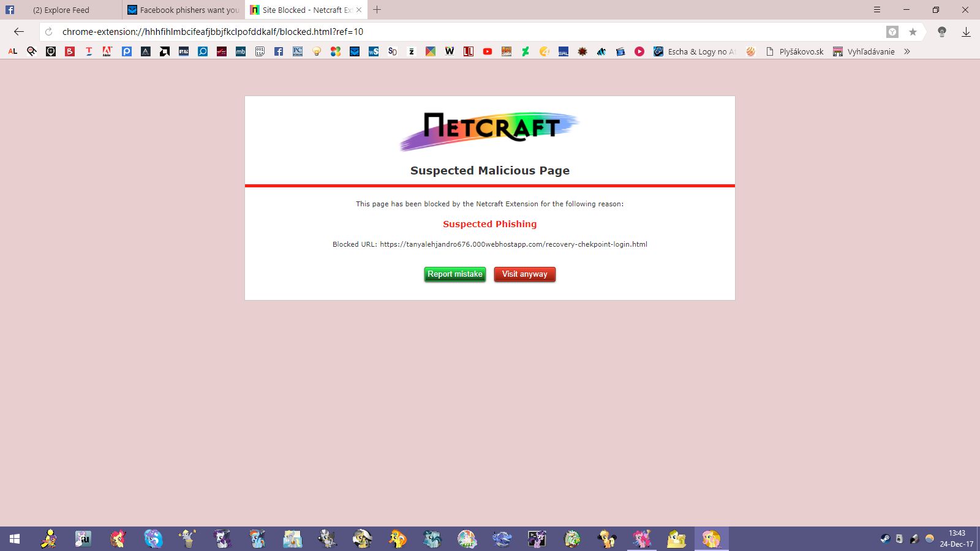Open the blue envelope bookmark in bookmarks bar

tap(355, 51)
